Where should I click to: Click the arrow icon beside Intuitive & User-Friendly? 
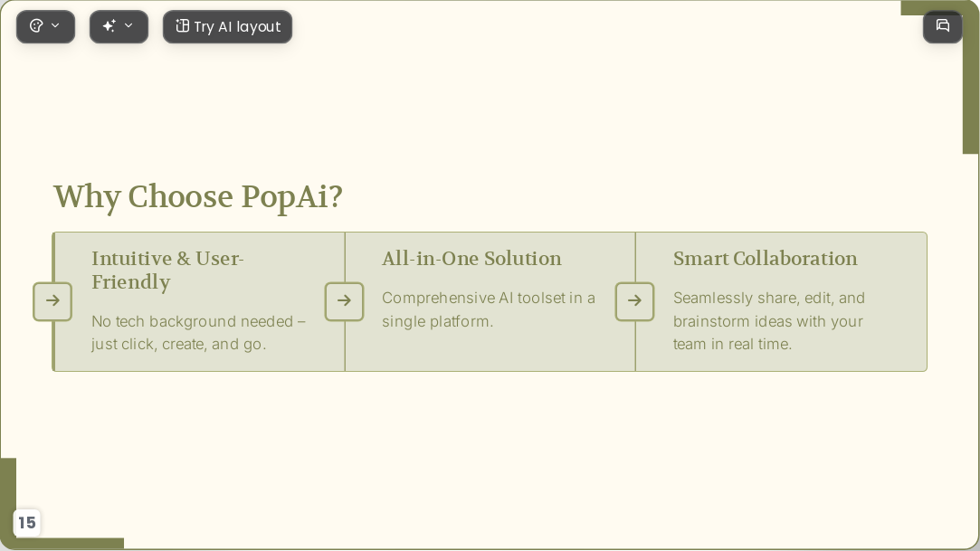(52, 301)
